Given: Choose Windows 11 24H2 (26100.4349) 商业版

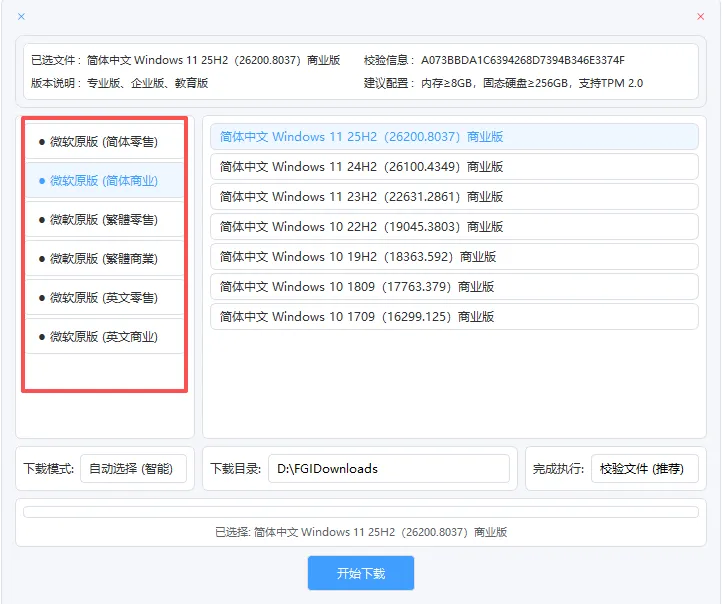Looking at the screenshot, I should click(454, 167).
